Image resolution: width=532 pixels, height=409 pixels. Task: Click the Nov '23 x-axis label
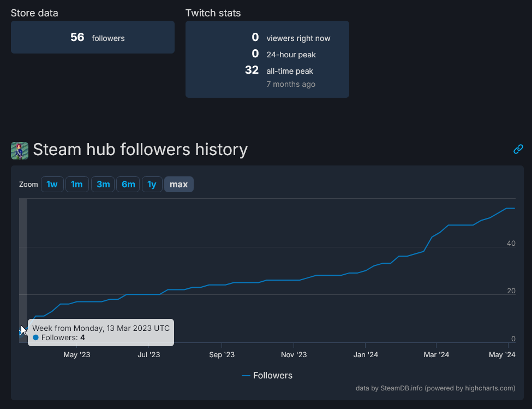(x=294, y=355)
